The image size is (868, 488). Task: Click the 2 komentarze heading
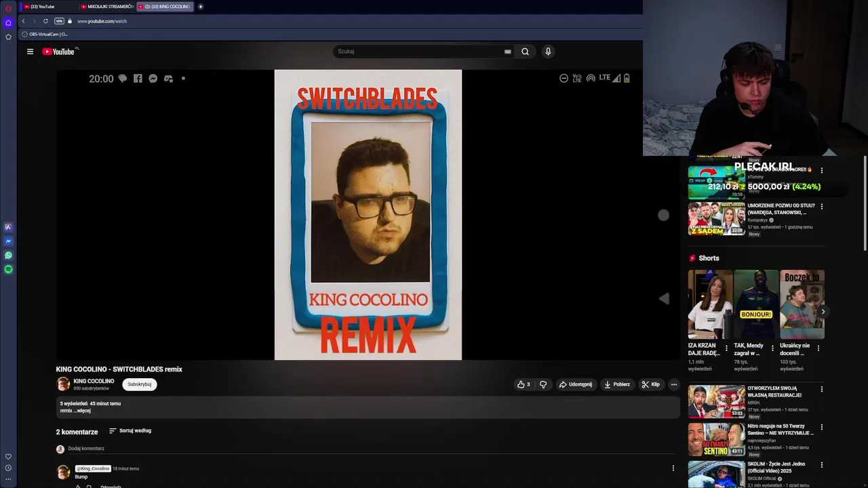point(77,432)
